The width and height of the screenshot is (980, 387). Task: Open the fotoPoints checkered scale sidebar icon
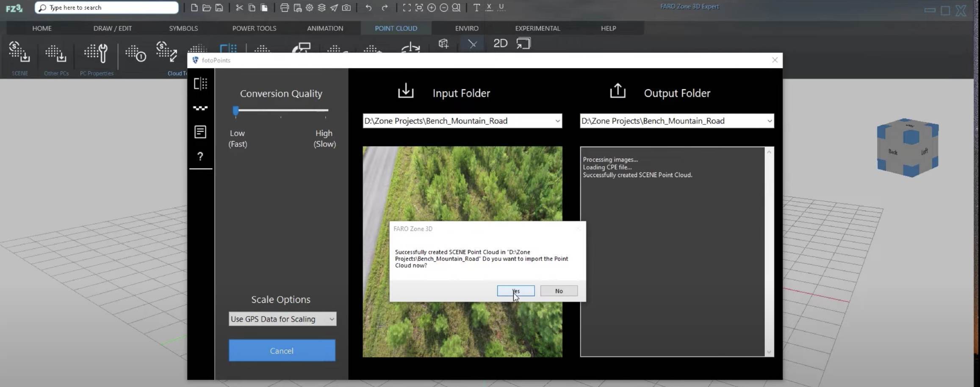click(200, 108)
